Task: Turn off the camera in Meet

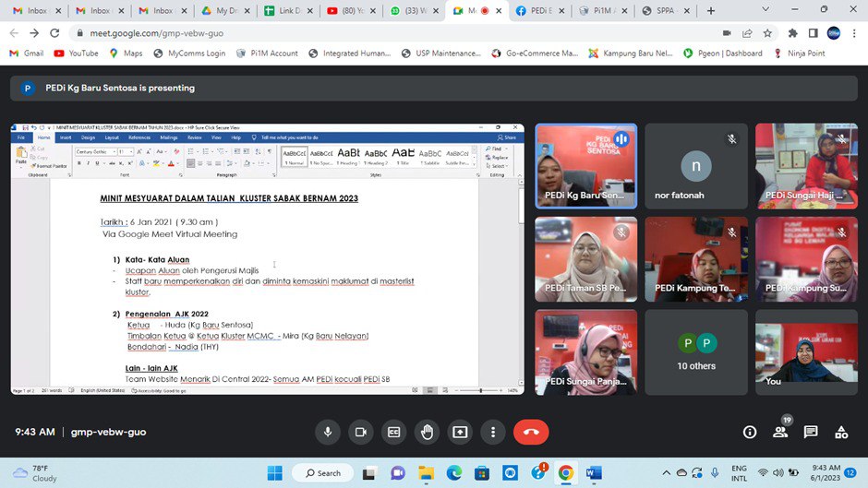Action: pyautogui.click(x=361, y=432)
